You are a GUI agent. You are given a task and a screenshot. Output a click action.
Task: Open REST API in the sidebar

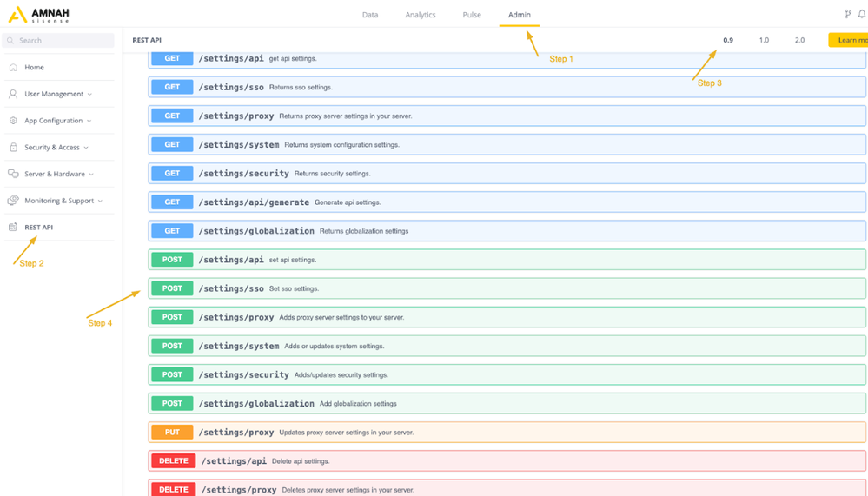pos(38,228)
